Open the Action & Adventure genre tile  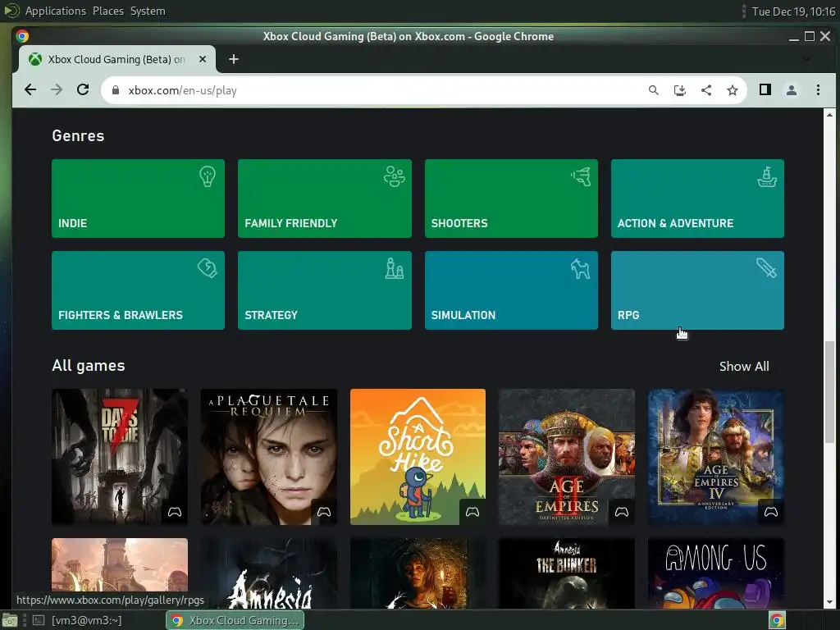click(x=697, y=199)
